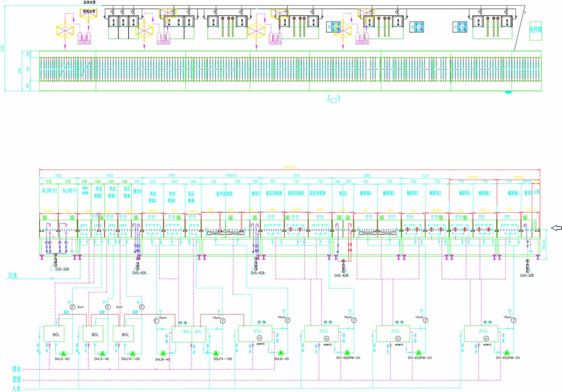Screen dimensions: 562x392
Task: Click the small cyan marker under the conveyor's right end
Action: coord(508,92)
